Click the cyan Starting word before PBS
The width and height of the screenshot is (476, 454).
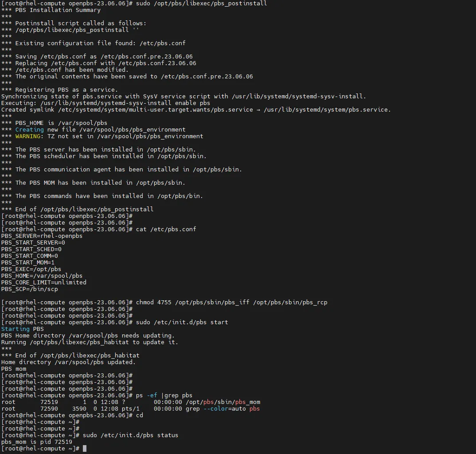(x=15, y=329)
